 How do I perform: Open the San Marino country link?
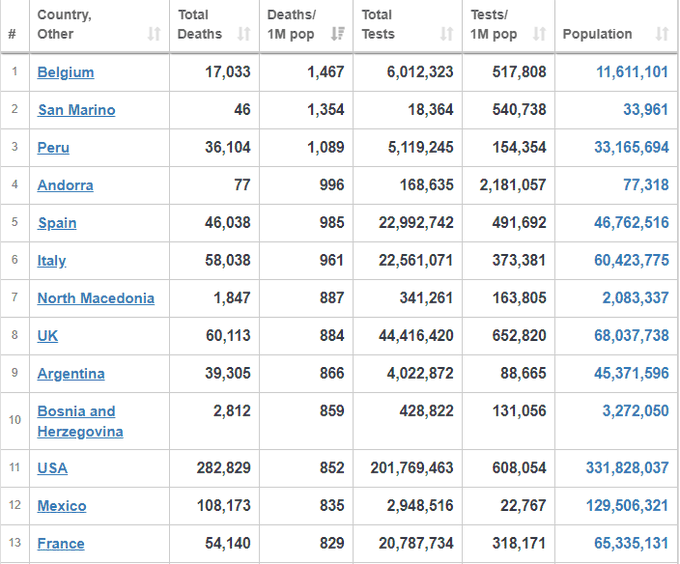tap(76, 110)
